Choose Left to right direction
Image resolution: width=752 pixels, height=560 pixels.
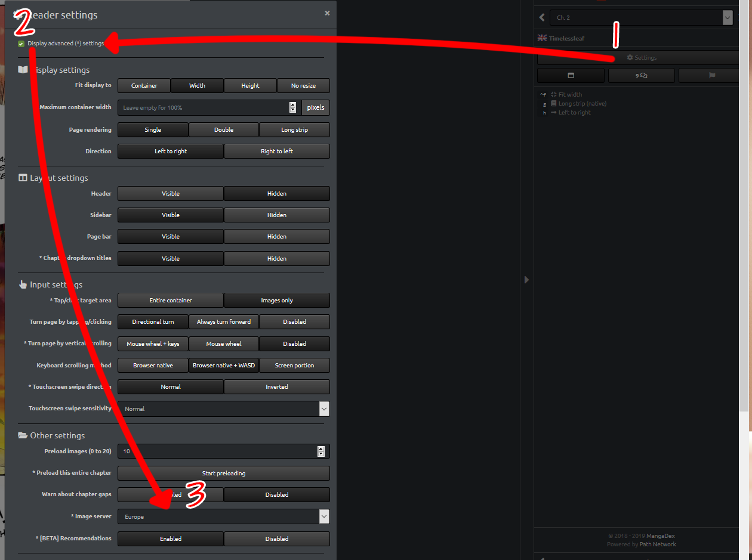[171, 151]
